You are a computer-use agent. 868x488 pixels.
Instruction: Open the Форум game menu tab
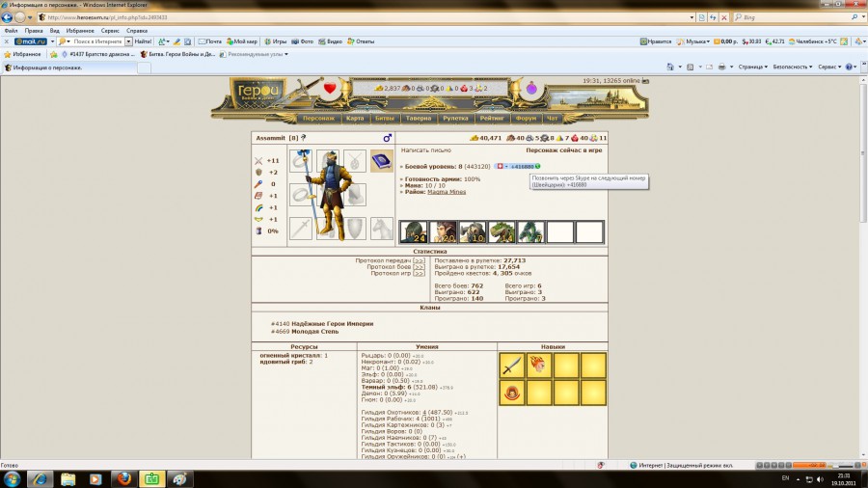[526, 118]
